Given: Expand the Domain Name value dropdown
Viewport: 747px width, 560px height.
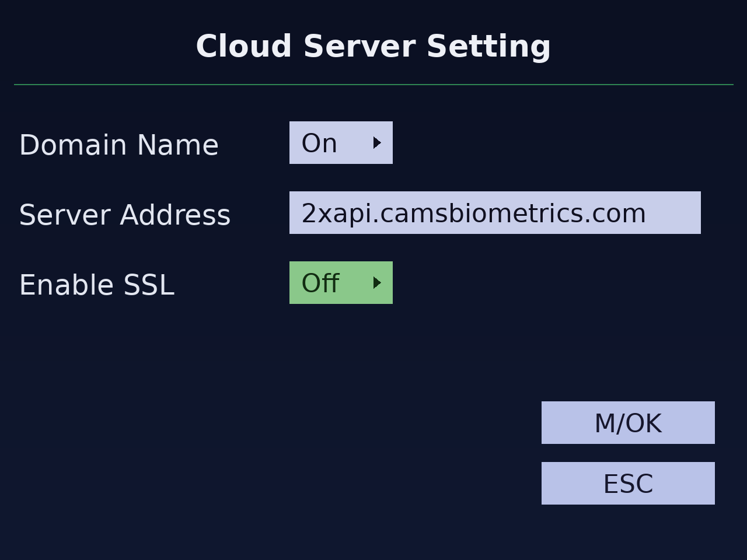Looking at the screenshot, I should 341,143.
